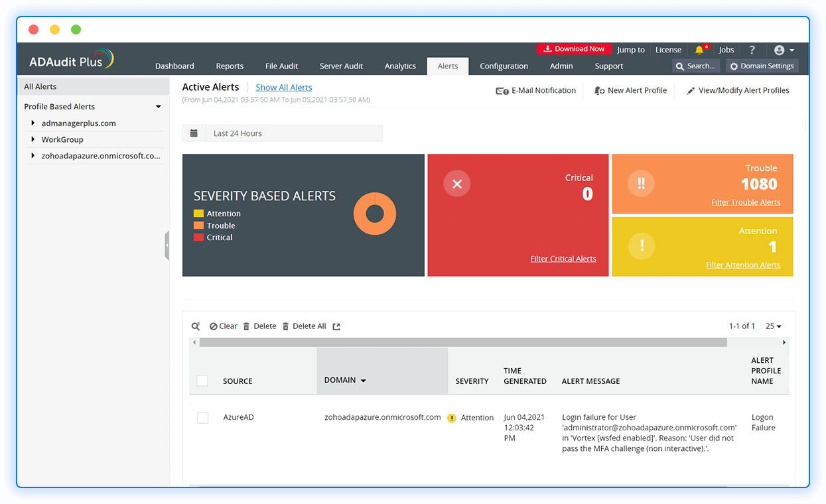Sort by the DOMAIN column header
The image size is (826, 504).
382,371
